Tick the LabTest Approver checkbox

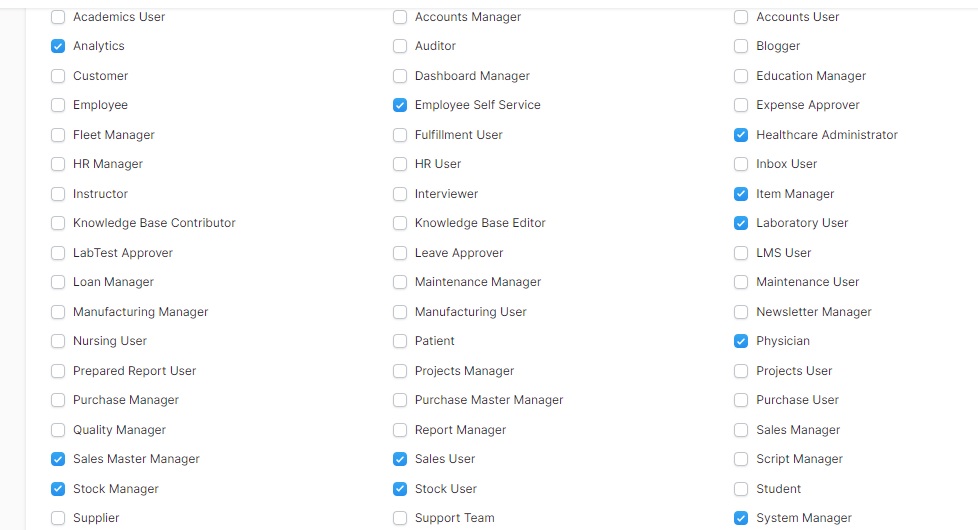point(58,253)
